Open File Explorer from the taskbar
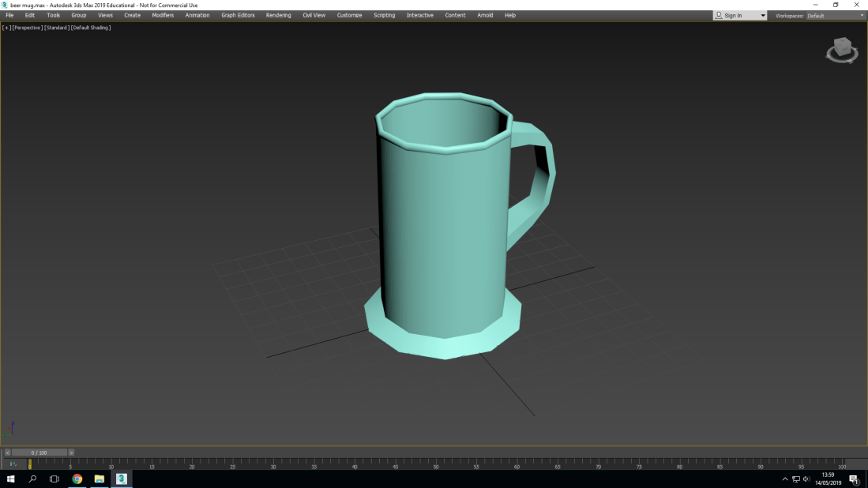Viewport: 868px width, 488px height. 98,479
